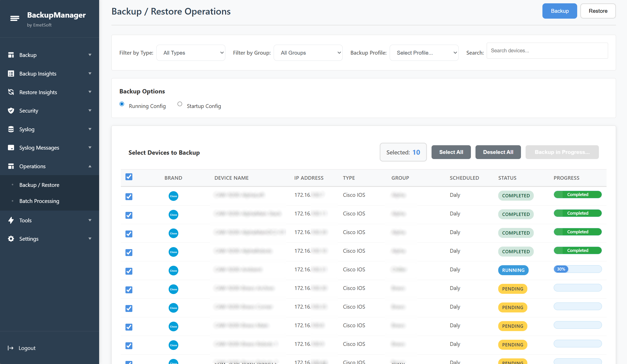Open the Filter by Group dropdown
The width and height of the screenshot is (627, 364).
[x=308, y=53]
